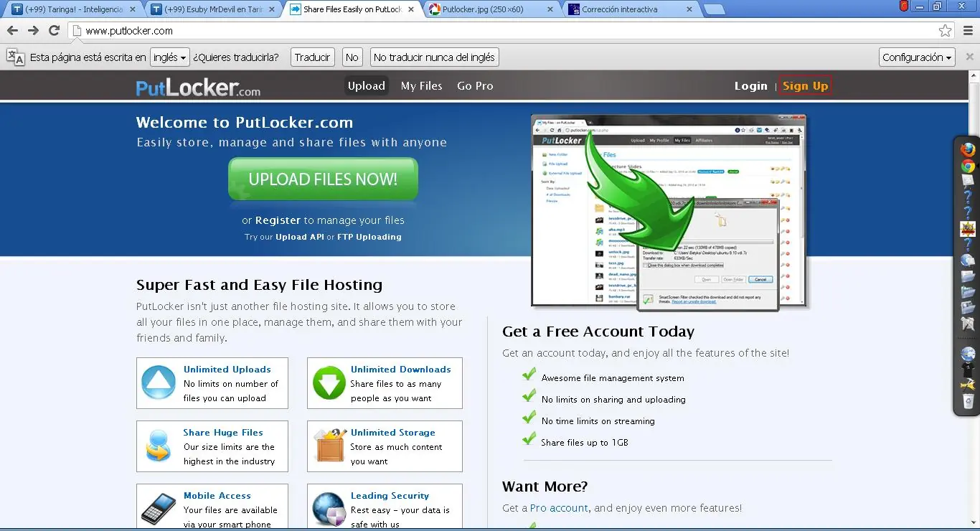Bookmark this page with the star icon
This screenshot has height=531, width=980.
pos(946,31)
